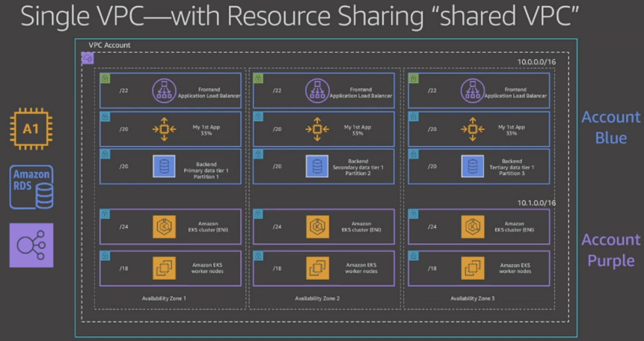Click EKS cluster icon in Availability Zone 1

click(164, 226)
